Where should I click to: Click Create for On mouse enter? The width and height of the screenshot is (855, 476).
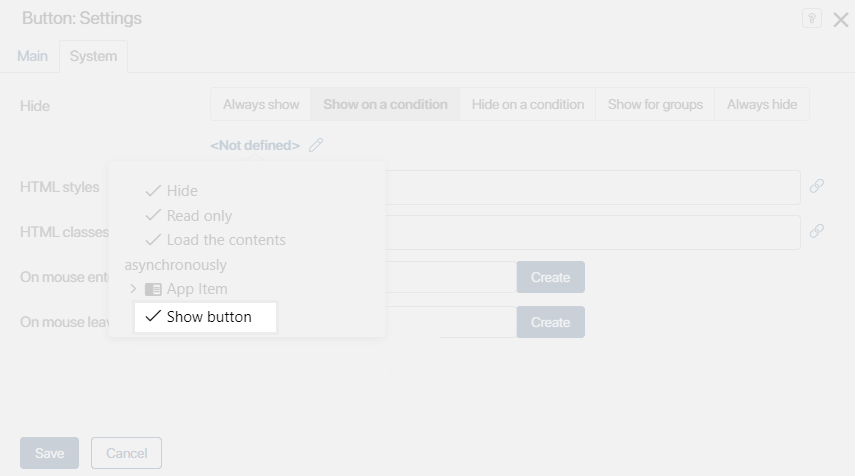550,277
